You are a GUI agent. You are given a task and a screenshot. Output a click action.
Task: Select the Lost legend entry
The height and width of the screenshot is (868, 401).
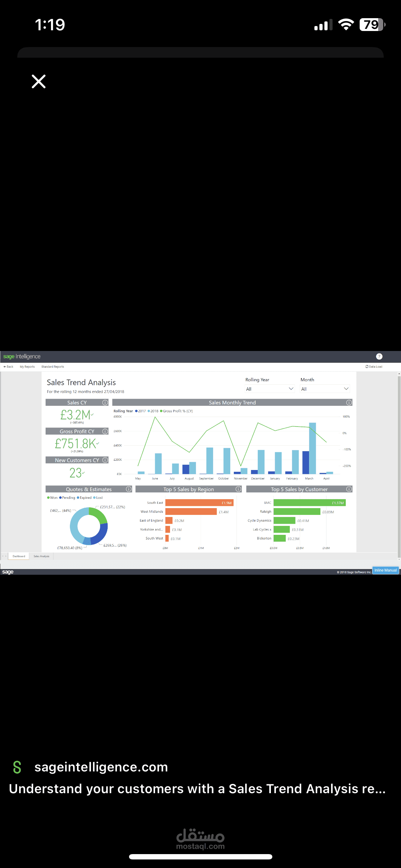98,498
